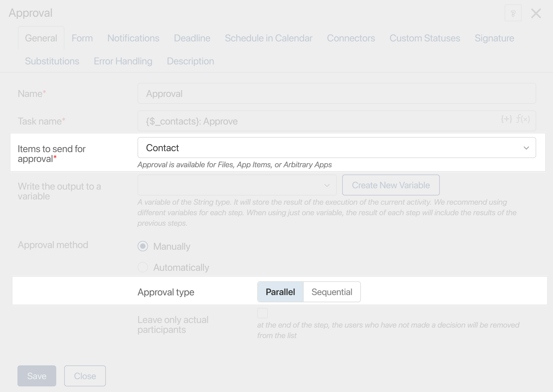
Task: Close the Approval dialog with X icon
Action: tap(536, 13)
